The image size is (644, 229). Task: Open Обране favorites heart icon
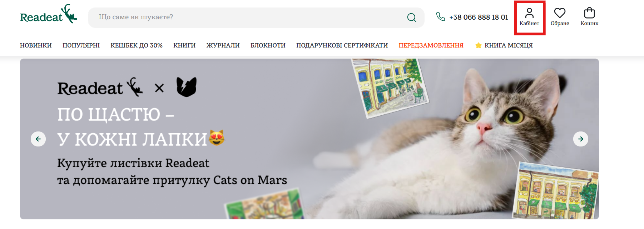pyautogui.click(x=560, y=13)
